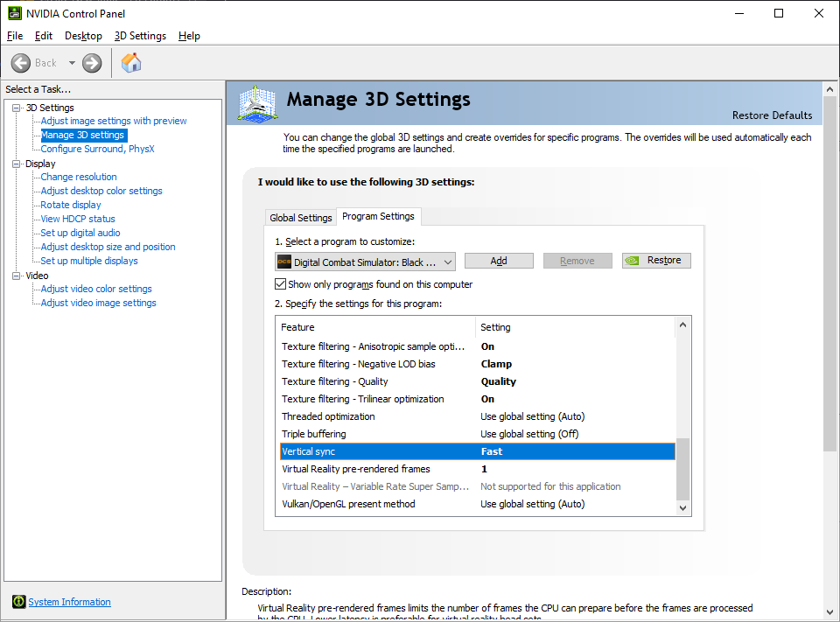Click the NVIDIA Control Panel title icon
840x622 pixels.
(x=15, y=13)
